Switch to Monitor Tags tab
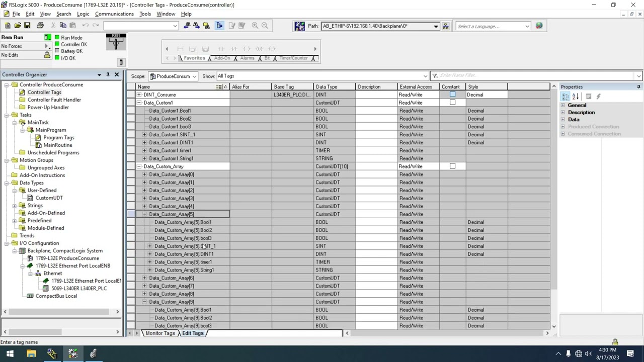The height and width of the screenshot is (362, 644). (x=160, y=333)
